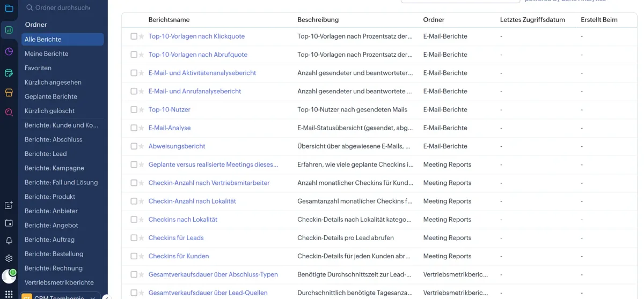
Task: Sort by Letztes Zugriffsdatum column header
Action: click(532, 20)
